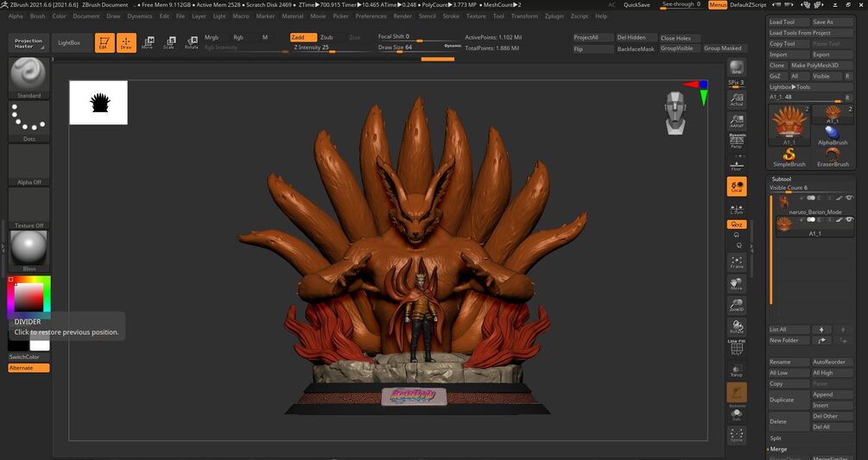Image resolution: width=868 pixels, height=460 pixels.
Task: Open the Document menu
Action: [x=86, y=16]
